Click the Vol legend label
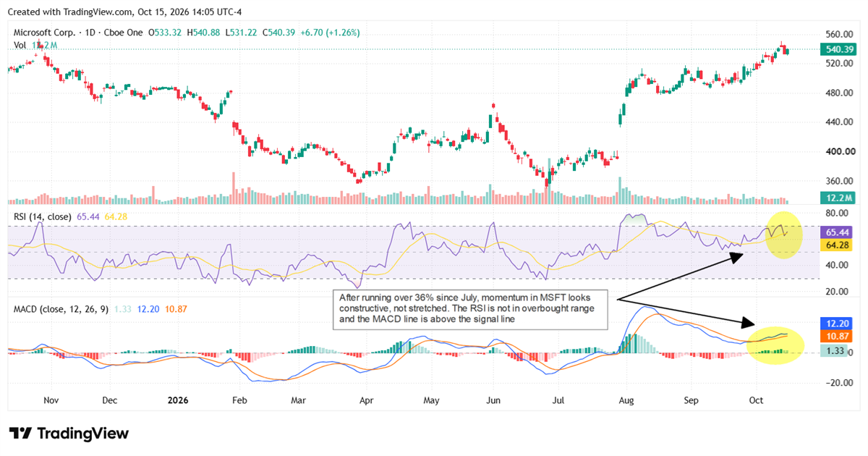The image size is (868, 456). tap(20, 45)
